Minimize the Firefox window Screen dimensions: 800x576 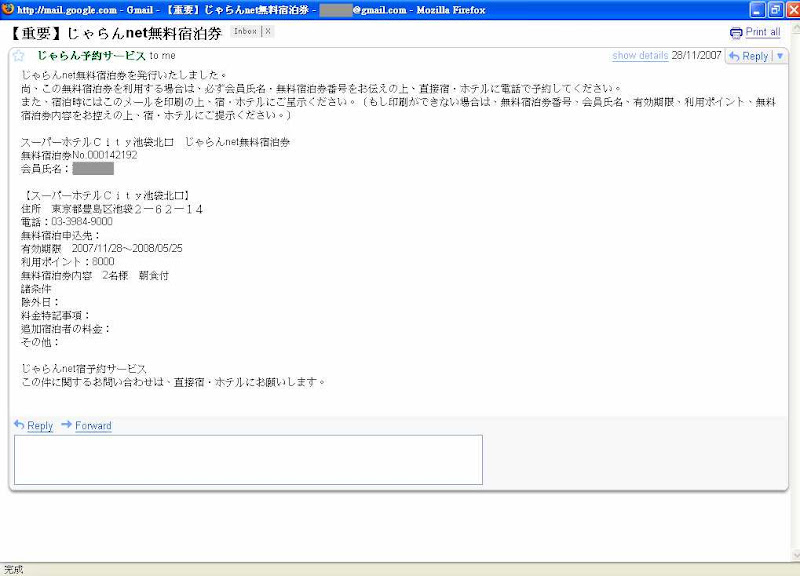pyautogui.click(x=757, y=10)
